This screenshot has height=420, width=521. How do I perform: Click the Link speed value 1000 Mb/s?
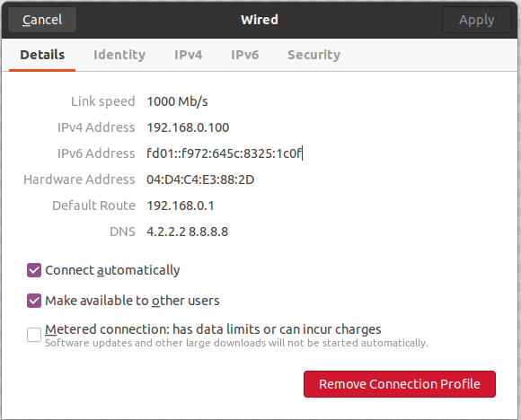(x=178, y=101)
